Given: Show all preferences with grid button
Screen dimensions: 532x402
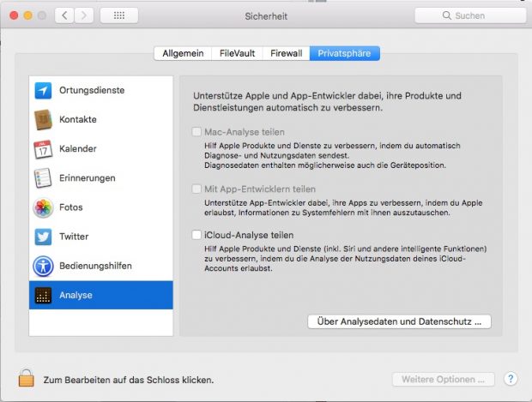Looking at the screenshot, I should click(119, 15).
